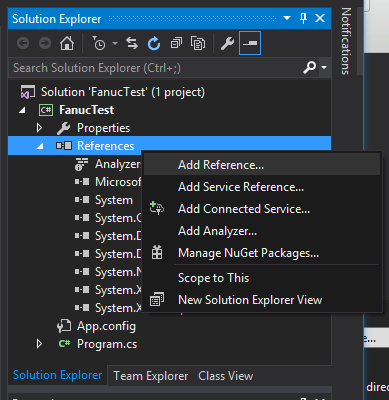Click Sync with Active Document arrows icon
This screenshot has width=389, height=400.
(x=132, y=43)
